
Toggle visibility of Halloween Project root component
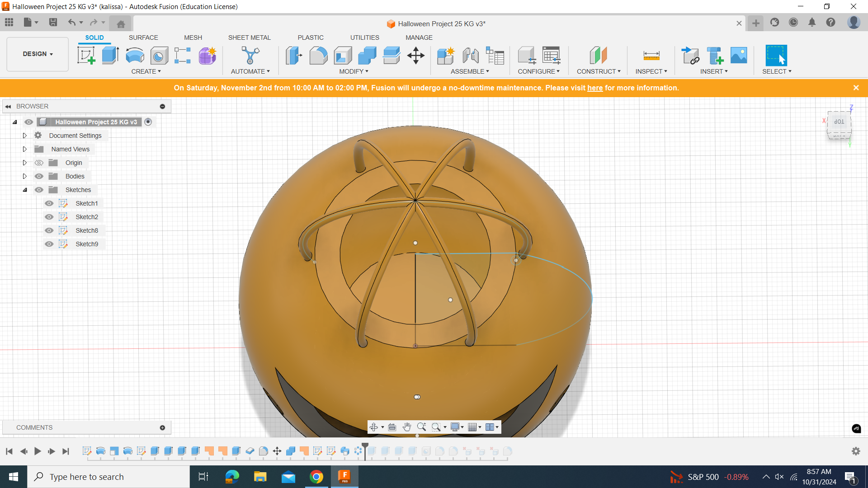click(x=29, y=122)
